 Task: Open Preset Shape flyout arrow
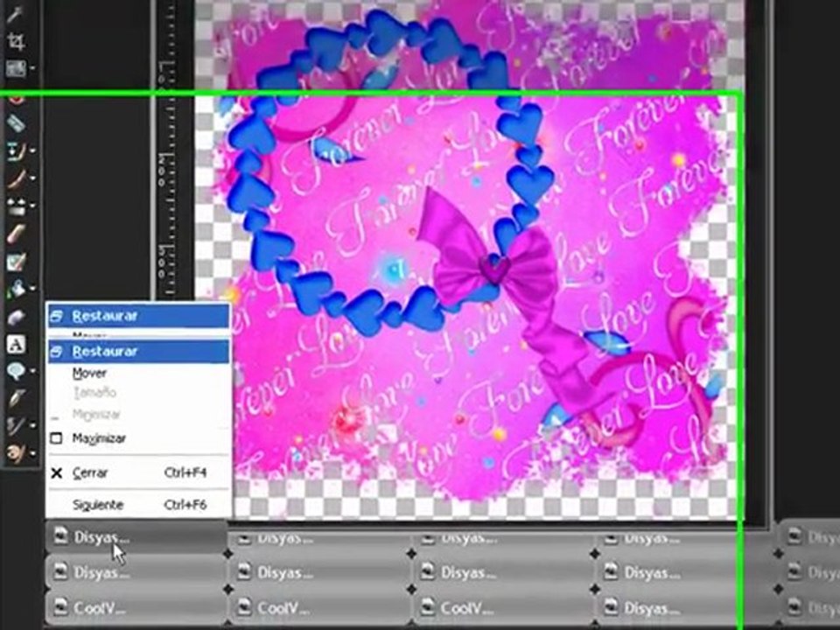(x=32, y=371)
